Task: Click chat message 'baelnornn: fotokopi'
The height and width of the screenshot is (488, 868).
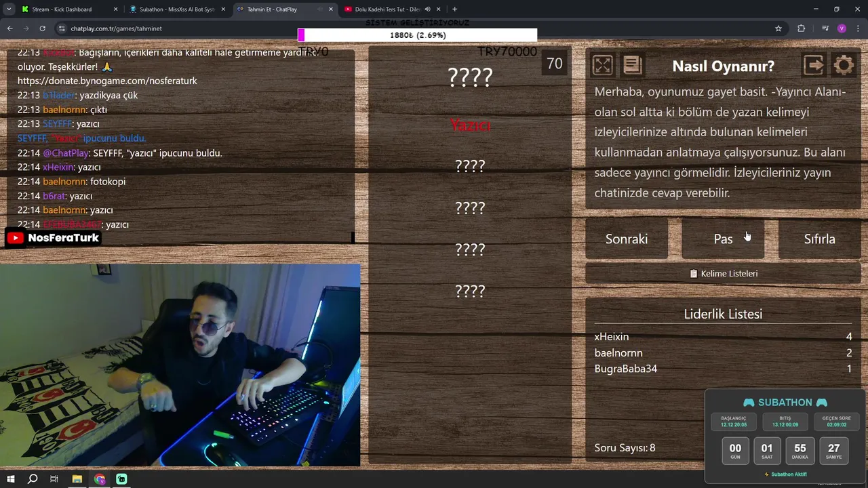Action: click(71, 182)
